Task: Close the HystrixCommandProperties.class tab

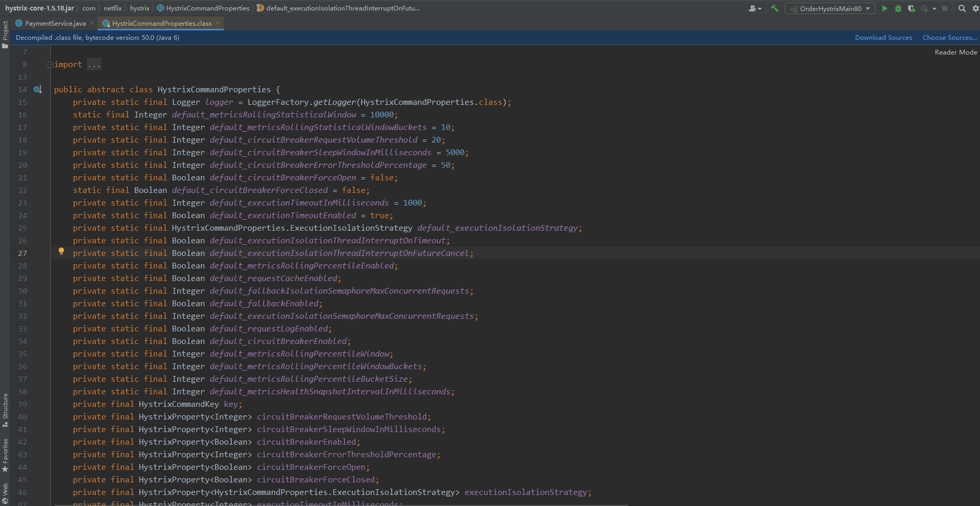Action: pos(218,23)
